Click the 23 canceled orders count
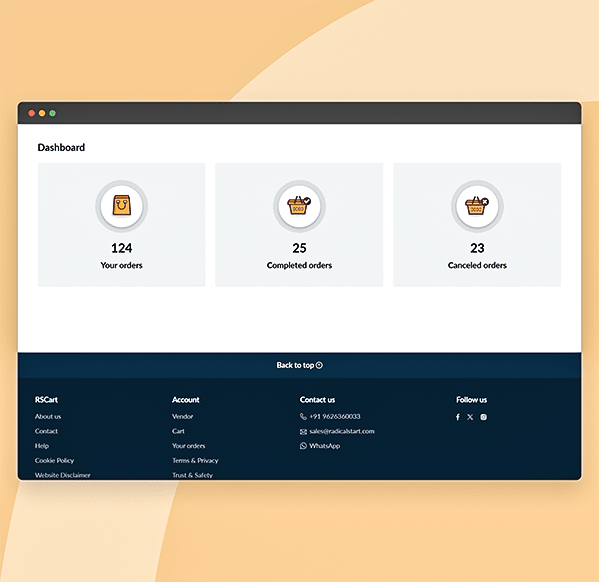Screen dimensions: 599x582 coord(477,248)
